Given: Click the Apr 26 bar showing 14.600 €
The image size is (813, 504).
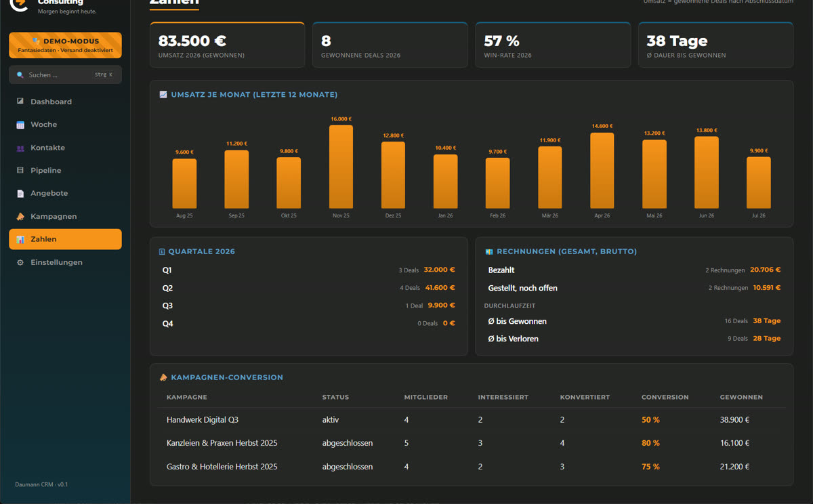Looking at the screenshot, I should tap(602, 171).
